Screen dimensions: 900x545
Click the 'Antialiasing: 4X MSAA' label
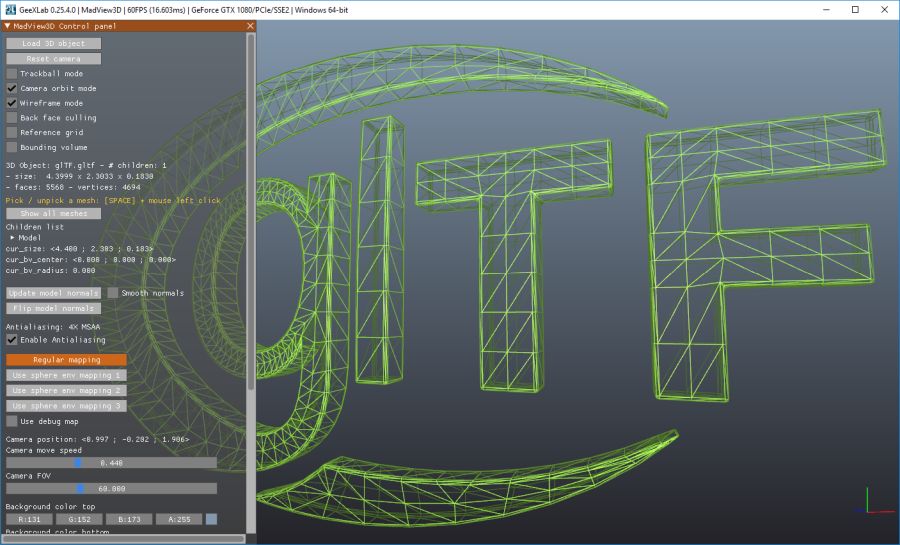pos(53,327)
